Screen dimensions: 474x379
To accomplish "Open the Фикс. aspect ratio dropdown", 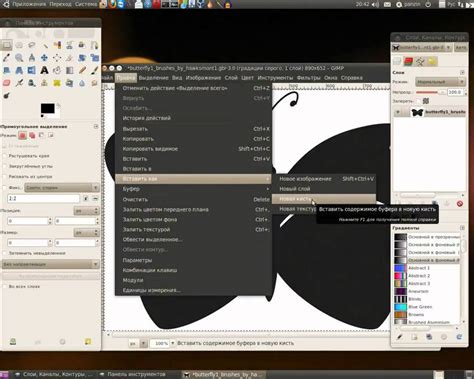I will [62, 188].
